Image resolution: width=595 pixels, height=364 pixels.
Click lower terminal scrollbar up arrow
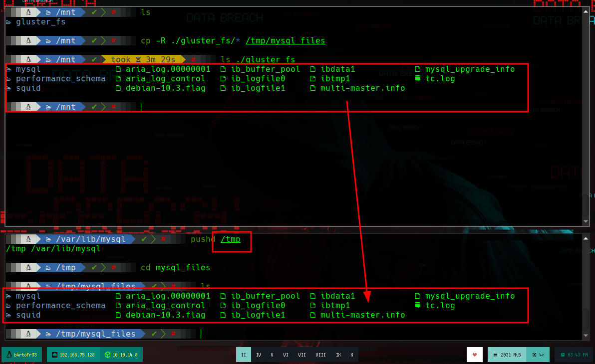point(586,238)
